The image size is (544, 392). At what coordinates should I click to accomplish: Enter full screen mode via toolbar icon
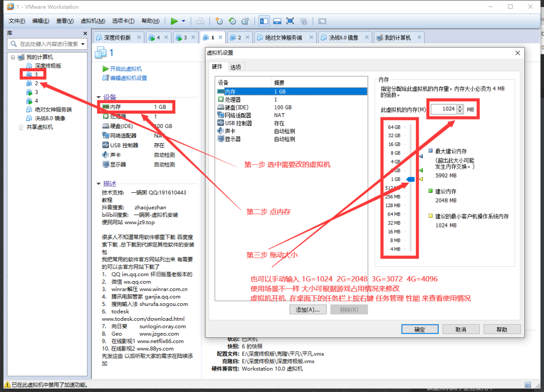coord(290,21)
